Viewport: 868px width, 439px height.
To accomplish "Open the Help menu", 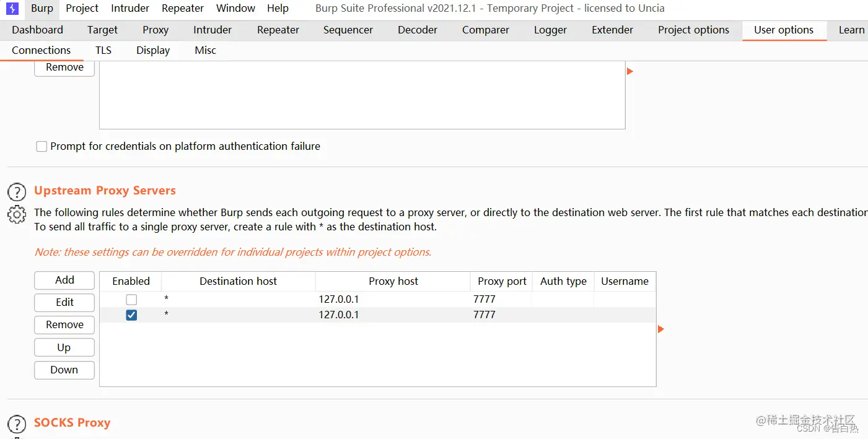I will click(x=278, y=8).
